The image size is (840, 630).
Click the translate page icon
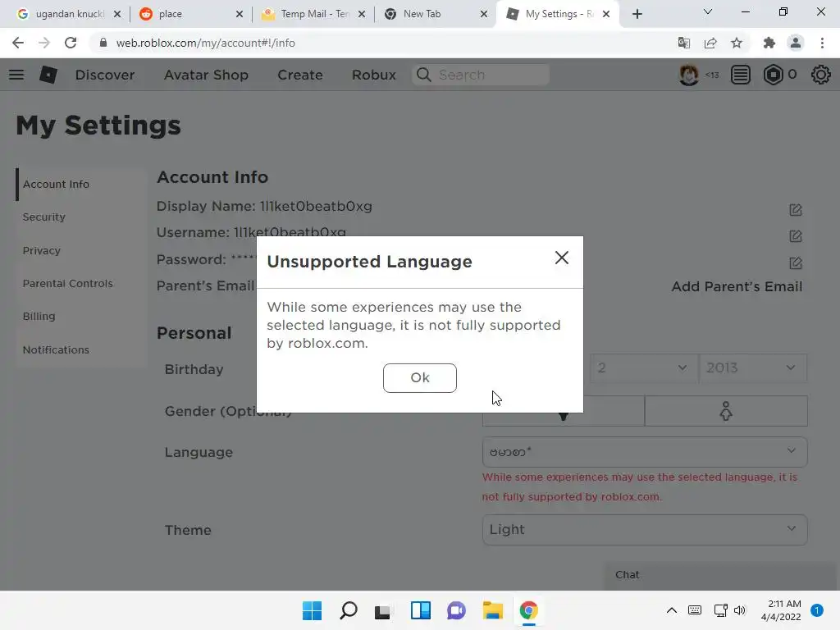pyautogui.click(x=683, y=43)
